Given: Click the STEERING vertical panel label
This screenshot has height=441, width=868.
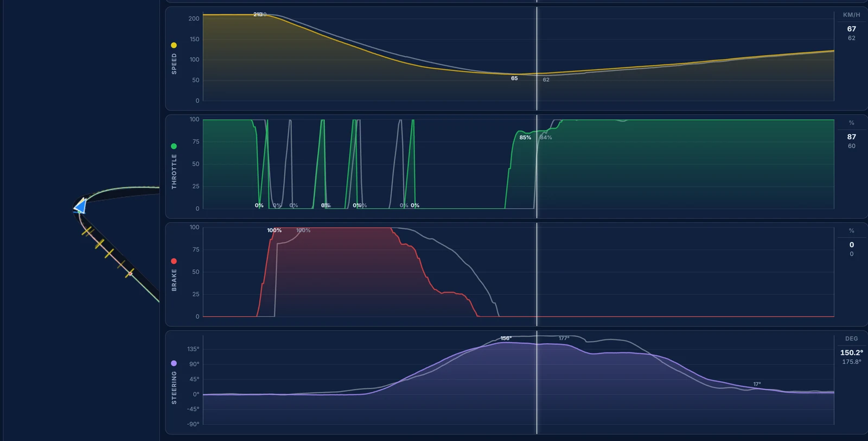Looking at the screenshot, I should (x=174, y=388).
